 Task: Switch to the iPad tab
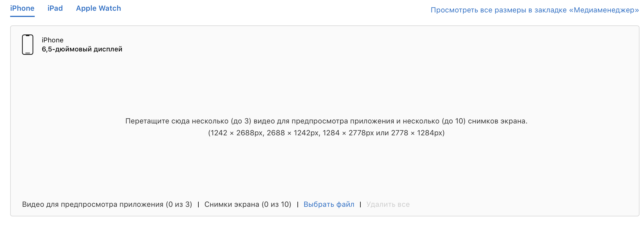[55, 8]
